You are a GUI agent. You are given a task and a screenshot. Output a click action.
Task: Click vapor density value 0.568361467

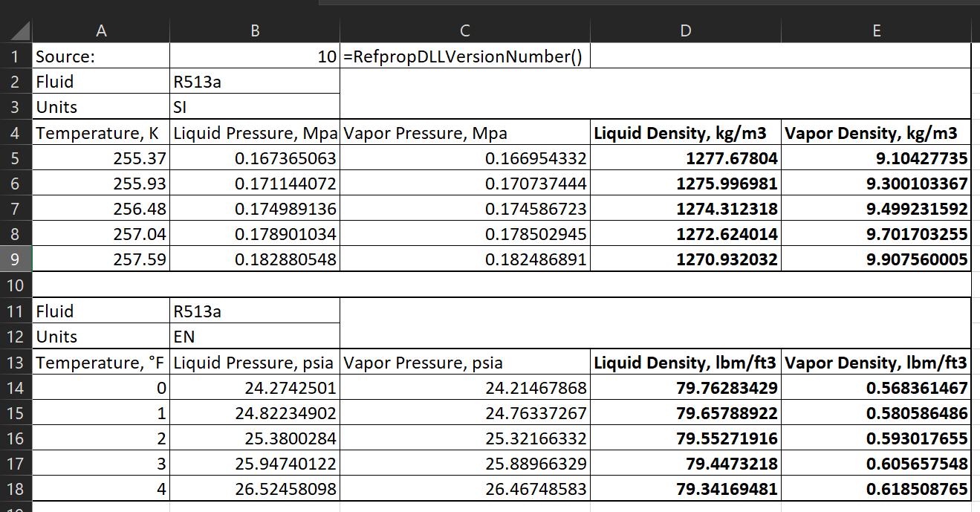(877, 387)
